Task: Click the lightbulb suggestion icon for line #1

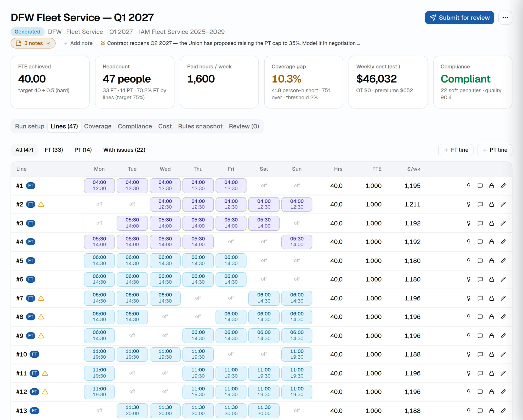Action: [x=469, y=186]
